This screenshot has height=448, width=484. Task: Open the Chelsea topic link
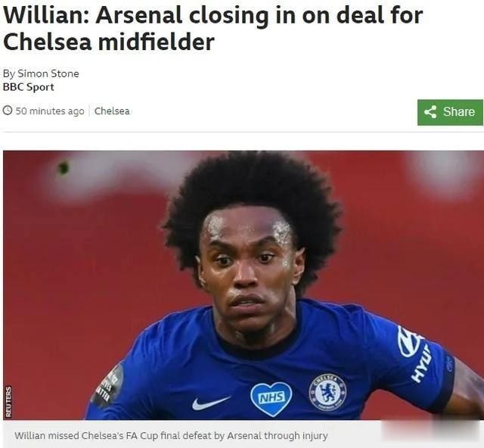[112, 111]
